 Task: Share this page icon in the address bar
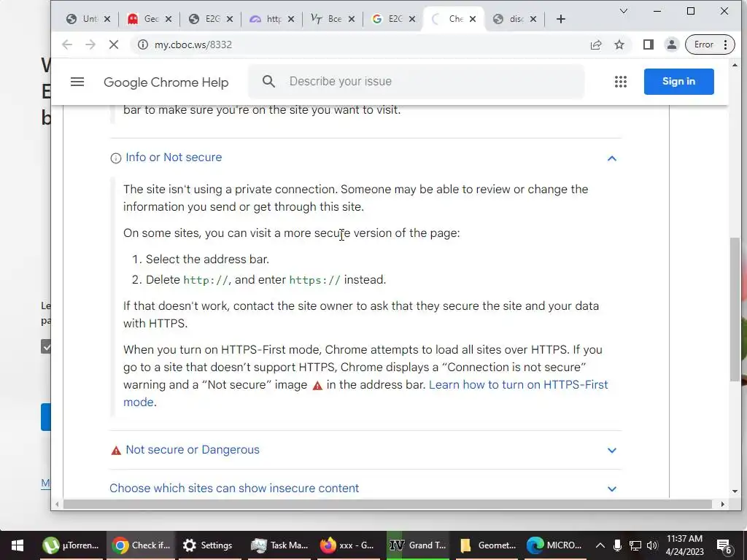[x=596, y=44]
